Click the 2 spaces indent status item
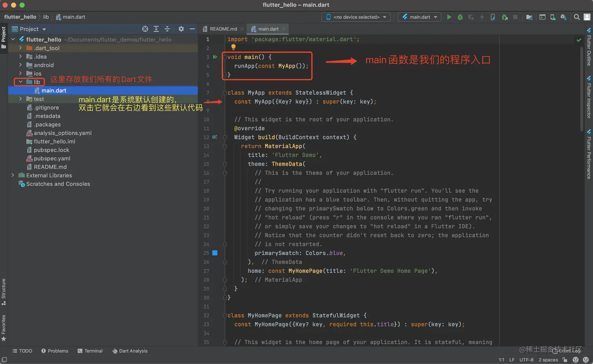593x364 pixels. [548, 360]
